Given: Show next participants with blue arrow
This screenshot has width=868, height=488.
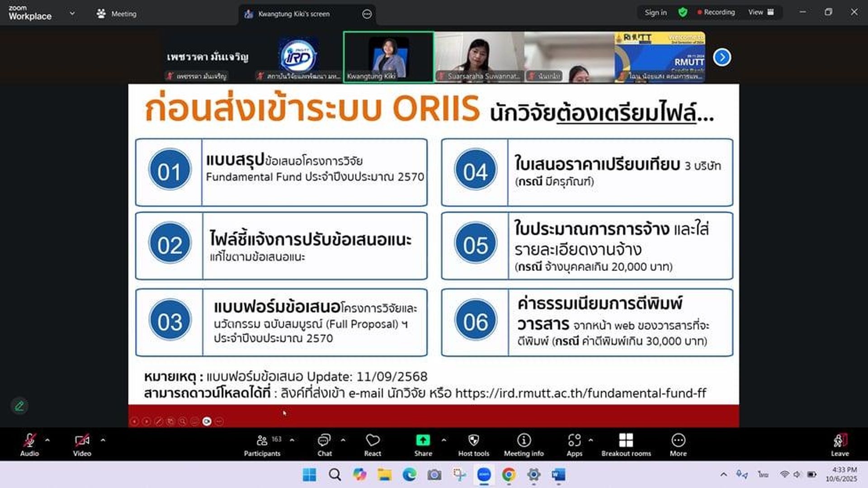Looking at the screenshot, I should point(722,57).
